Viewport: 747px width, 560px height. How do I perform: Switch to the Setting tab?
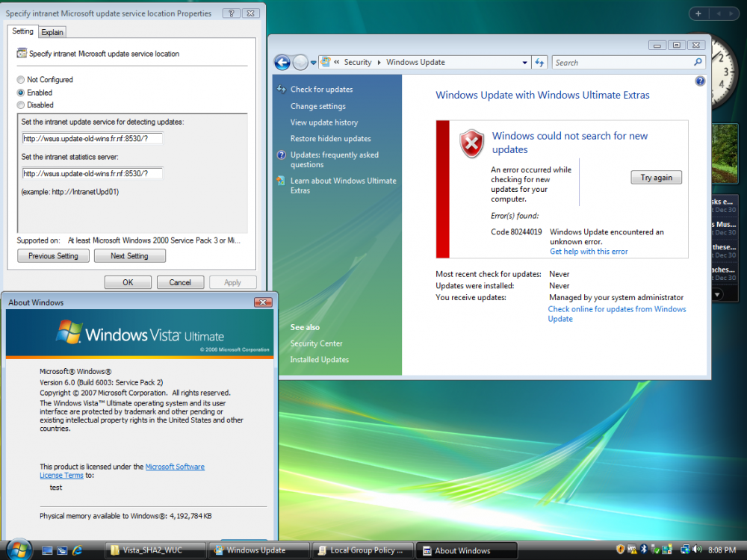(x=22, y=32)
